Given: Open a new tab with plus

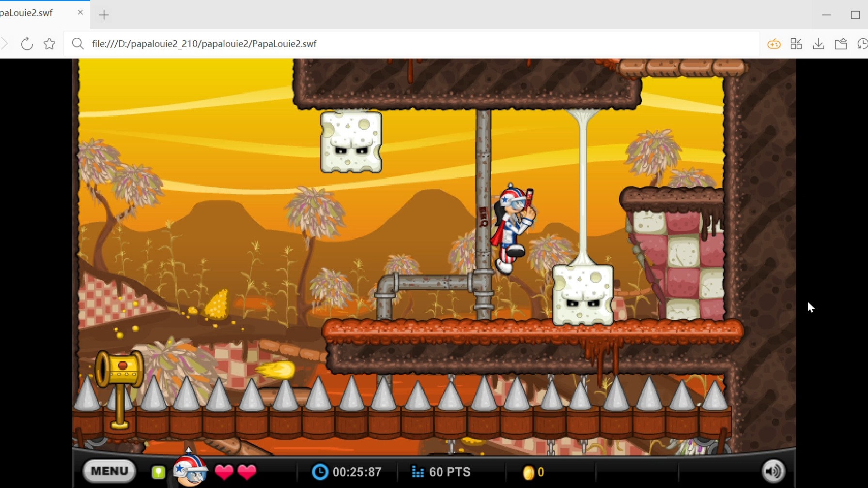Looking at the screenshot, I should pos(104,15).
